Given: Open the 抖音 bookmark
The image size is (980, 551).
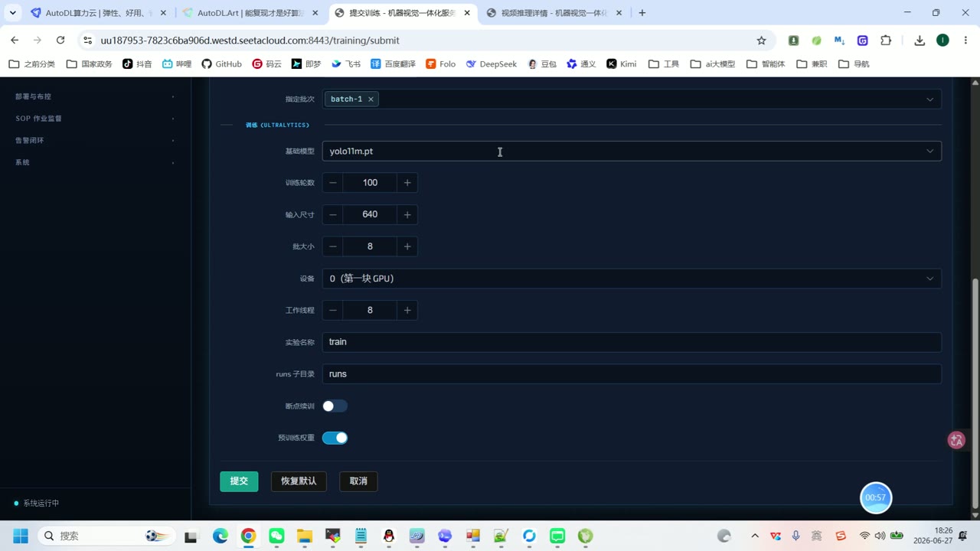Looking at the screenshot, I should [137, 64].
